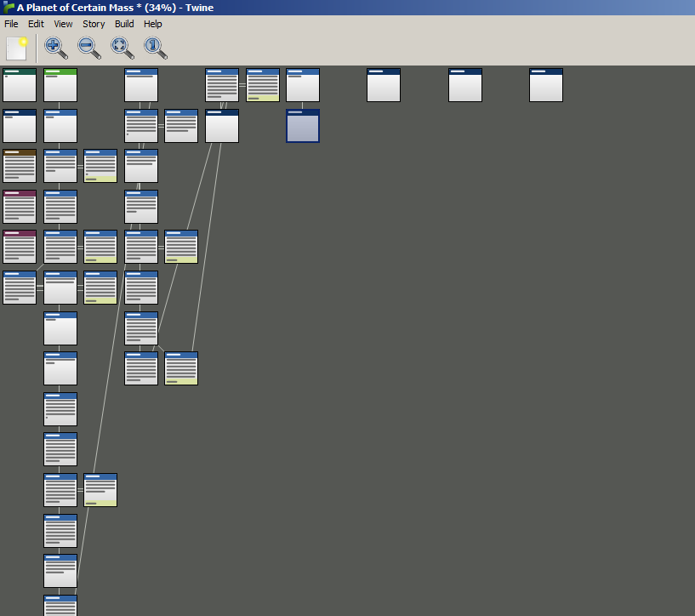Select the brown-titled passage box
Viewport: 695px width, 616px height.
tap(20, 166)
